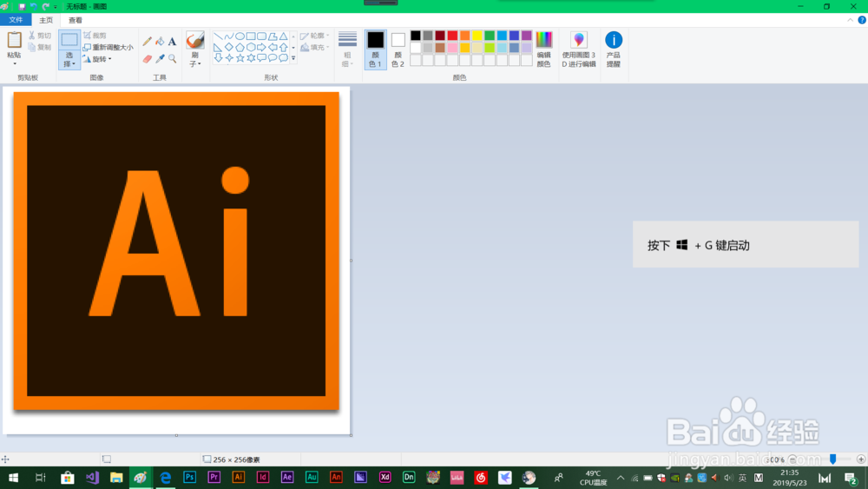Click Resize (重新调整大小) button
The image size is (868, 489).
[x=108, y=47]
